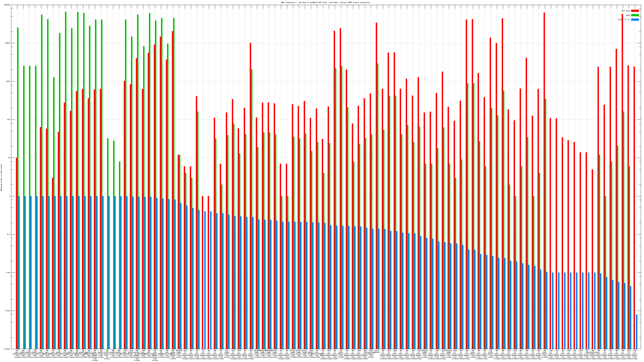
Task: Click the 10000 y-axis tick label
Action: point(8,43)
